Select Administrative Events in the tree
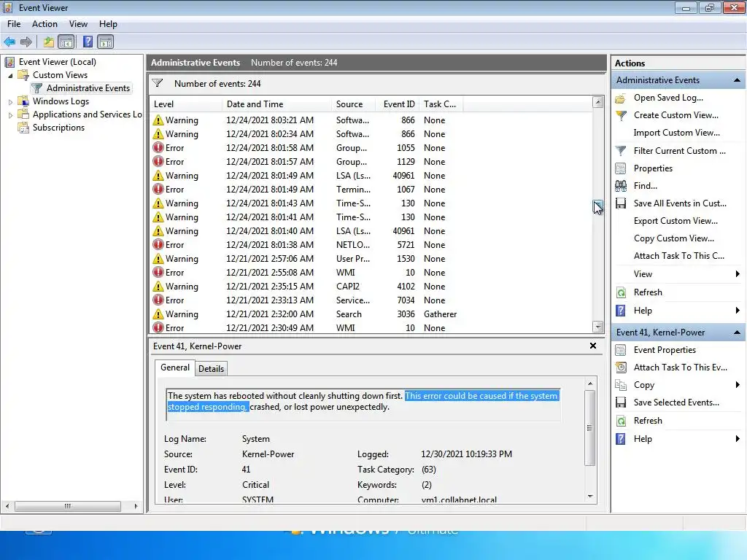747x560 pixels. pos(88,88)
